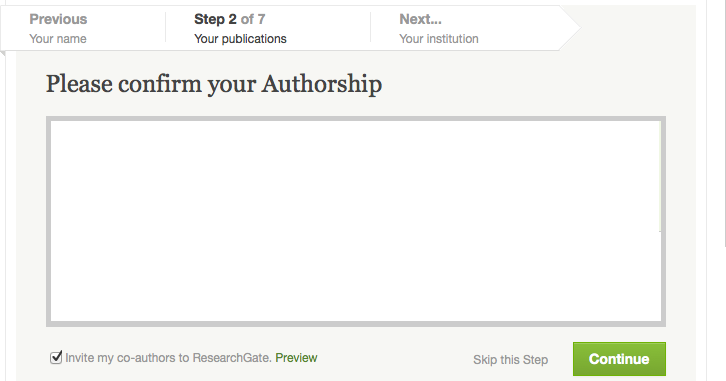Uncheck the invite co-authors checkbox
This screenshot has width=726, height=381.
pyautogui.click(x=56, y=357)
